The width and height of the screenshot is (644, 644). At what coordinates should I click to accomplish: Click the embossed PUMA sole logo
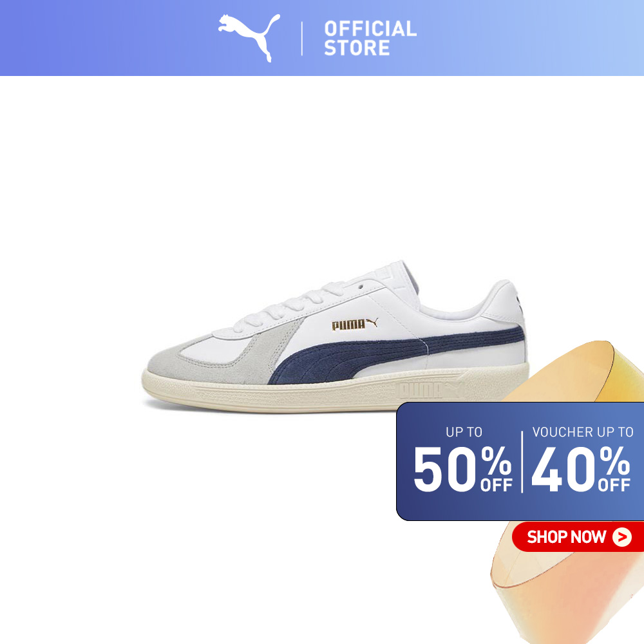(x=430, y=390)
